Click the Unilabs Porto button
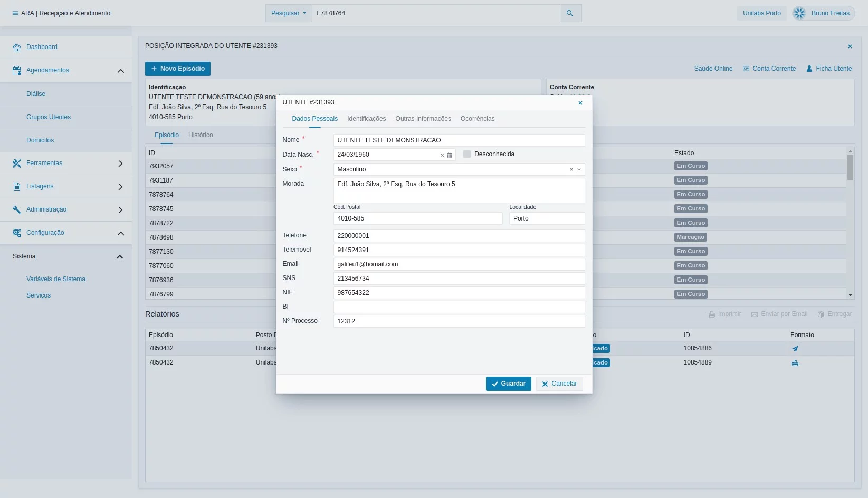Screen dimensions: 868x498 coord(762,13)
